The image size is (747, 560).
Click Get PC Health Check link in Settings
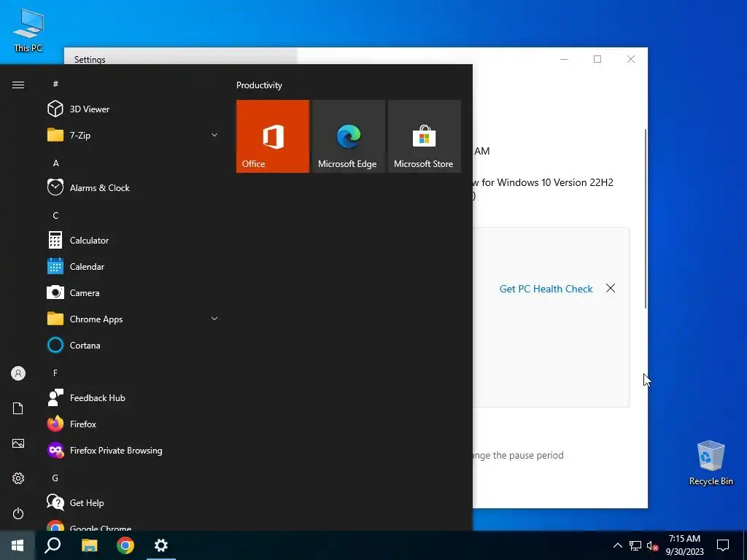(546, 289)
